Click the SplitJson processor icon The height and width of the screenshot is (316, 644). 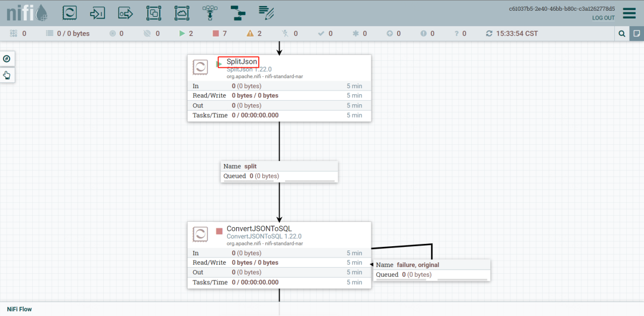(200, 67)
